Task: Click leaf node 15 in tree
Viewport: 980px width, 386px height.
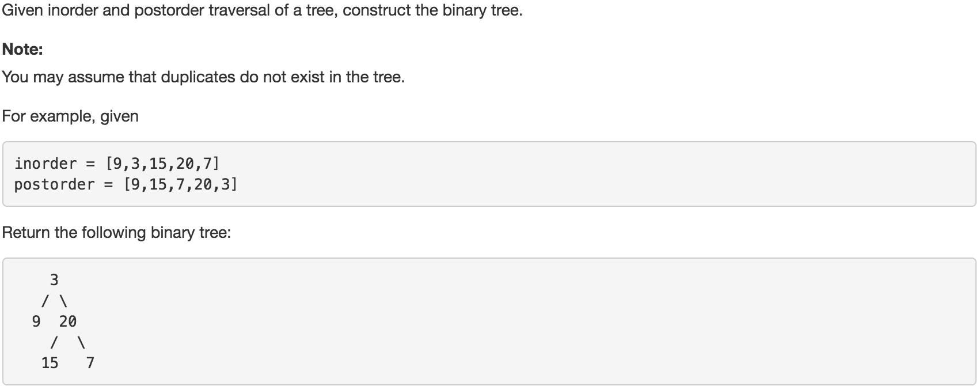Action: tap(50, 363)
